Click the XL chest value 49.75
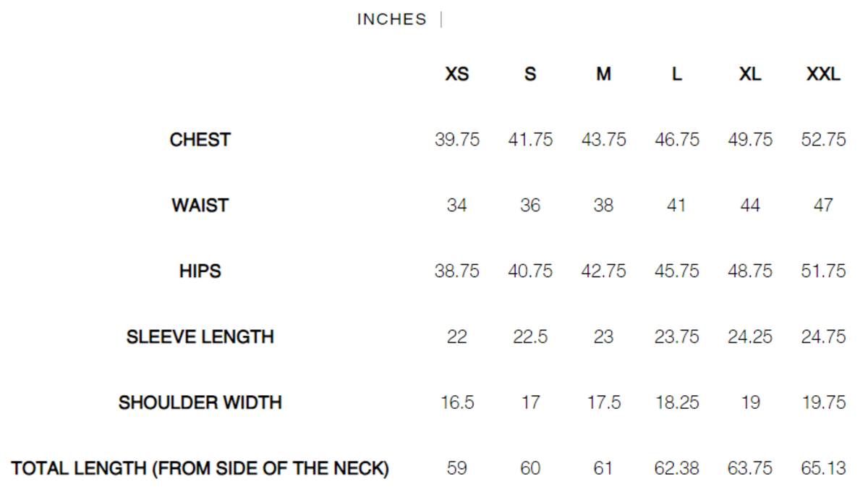The width and height of the screenshot is (868, 495). (x=750, y=140)
